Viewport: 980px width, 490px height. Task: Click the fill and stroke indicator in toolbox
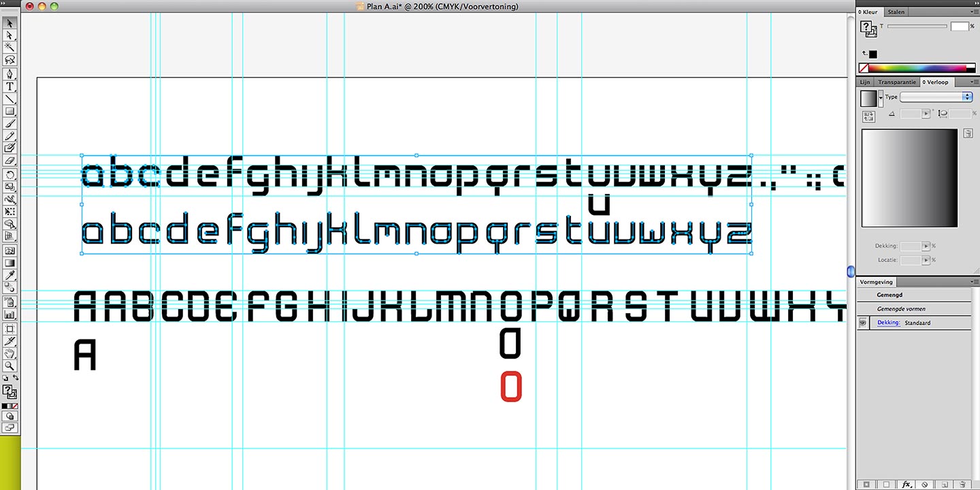(10, 391)
